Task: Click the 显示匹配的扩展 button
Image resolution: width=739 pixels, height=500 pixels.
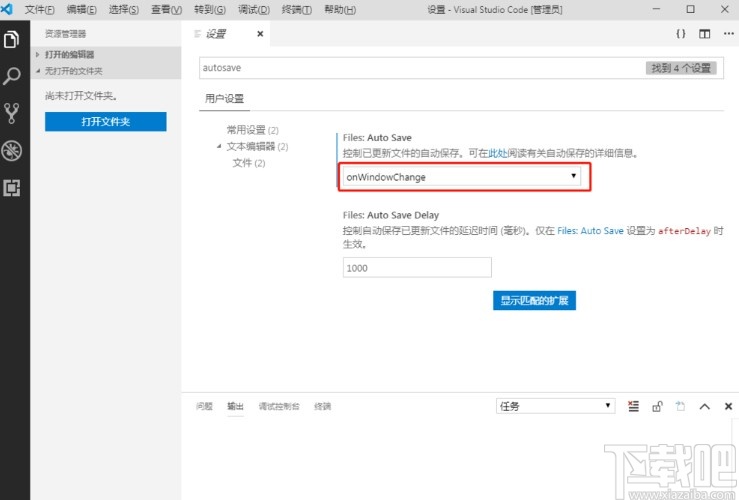Action: tap(534, 301)
